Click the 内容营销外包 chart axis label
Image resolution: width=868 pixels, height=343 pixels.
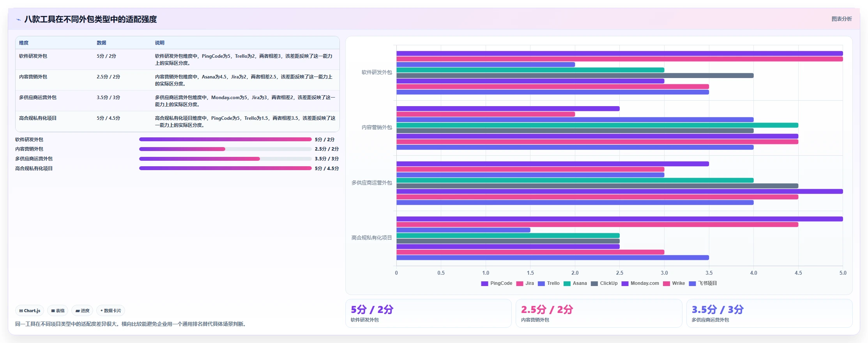tap(377, 127)
